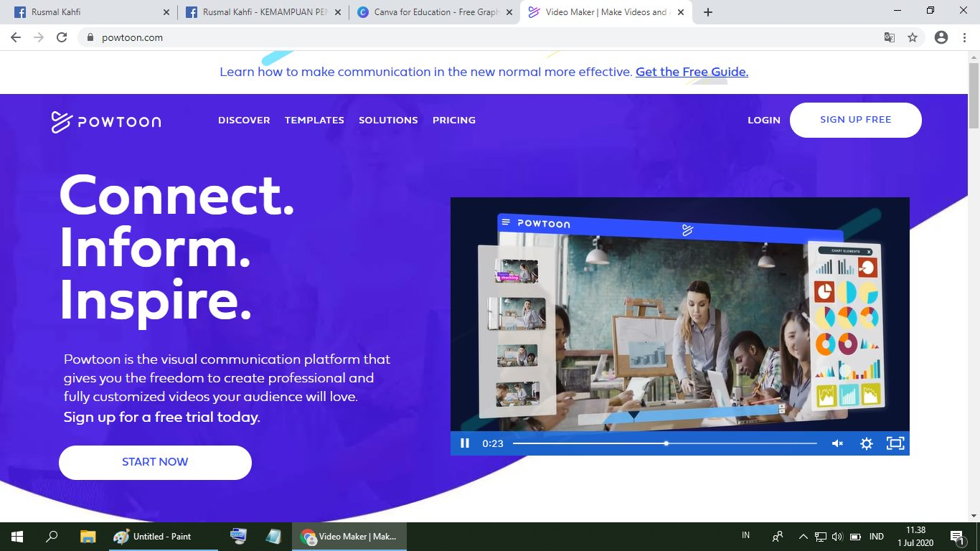Open the DISCOVER menu
The height and width of the screenshot is (551, 980).
tap(244, 121)
